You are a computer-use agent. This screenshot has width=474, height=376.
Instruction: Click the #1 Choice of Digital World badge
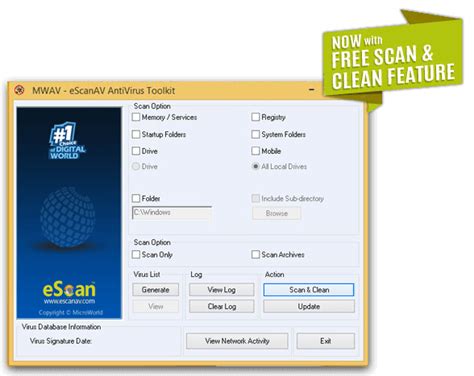(x=67, y=140)
